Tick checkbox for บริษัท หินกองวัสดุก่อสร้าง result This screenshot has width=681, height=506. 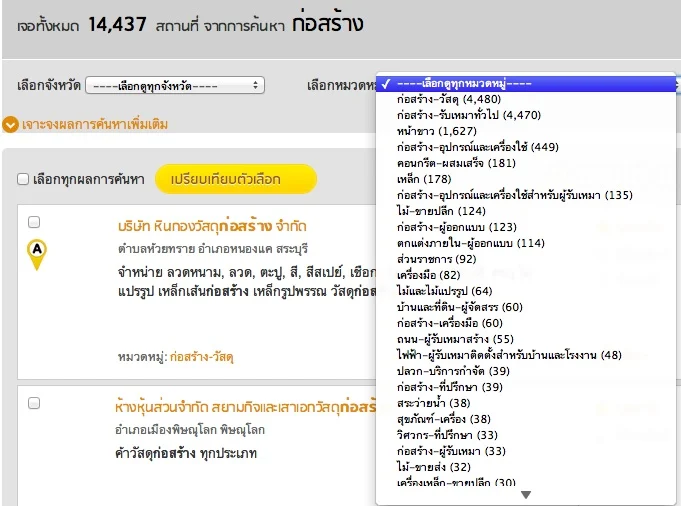[34, 222]
